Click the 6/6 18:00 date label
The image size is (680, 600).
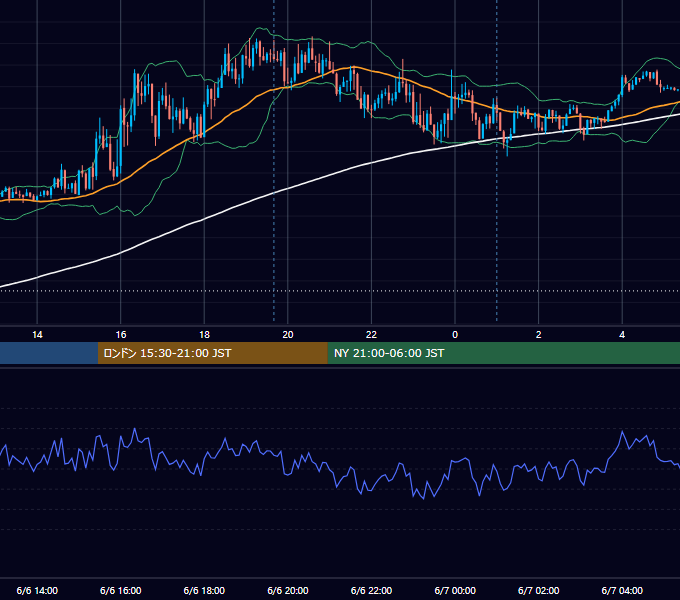point(204,590)
